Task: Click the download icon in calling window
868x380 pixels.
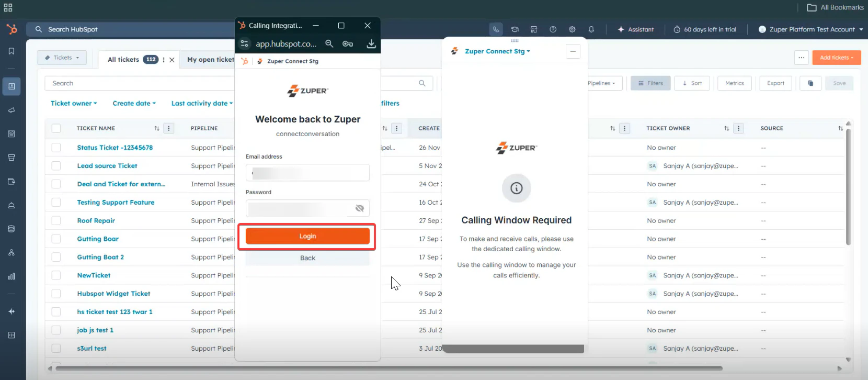Action: click(371, 44)
